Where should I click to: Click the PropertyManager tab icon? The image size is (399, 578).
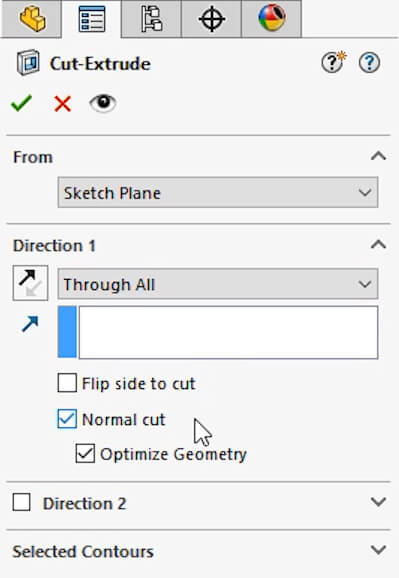point(91,18)
